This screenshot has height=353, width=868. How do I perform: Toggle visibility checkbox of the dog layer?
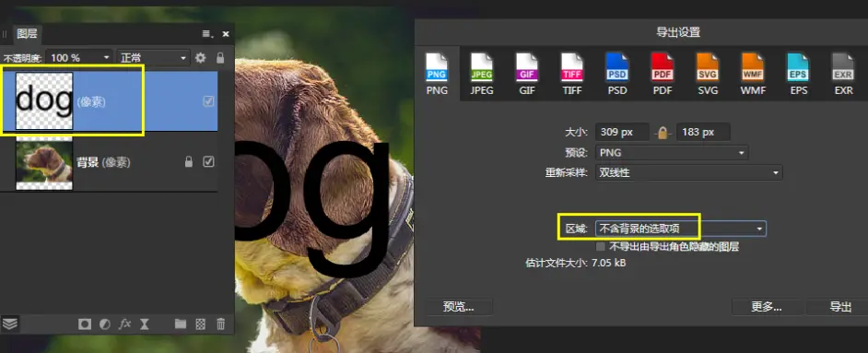[x=208, y=101]
